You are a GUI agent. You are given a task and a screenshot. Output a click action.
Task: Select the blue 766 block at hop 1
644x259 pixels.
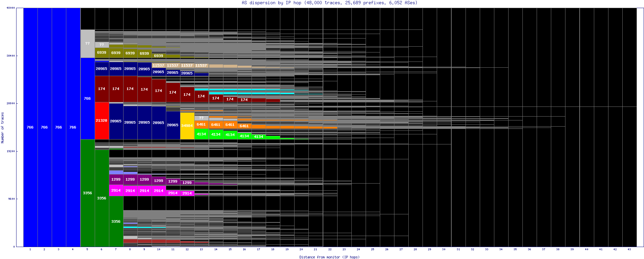pyautogui.click(x=30, y=127)
